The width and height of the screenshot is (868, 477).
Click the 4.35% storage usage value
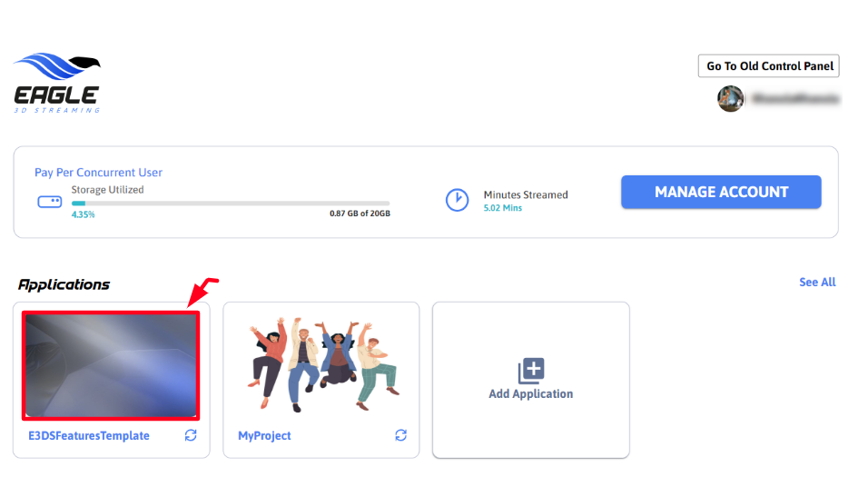pos(83,215)
